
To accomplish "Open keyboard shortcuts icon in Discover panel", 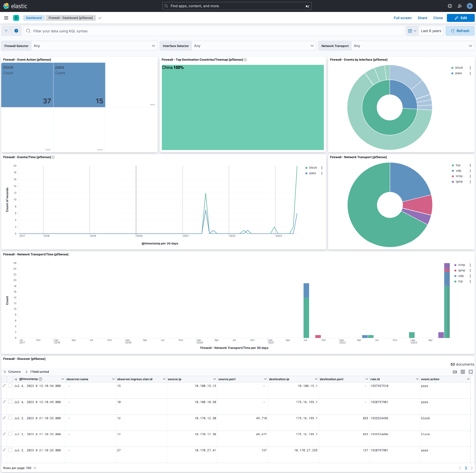I will tap(455, 372).
